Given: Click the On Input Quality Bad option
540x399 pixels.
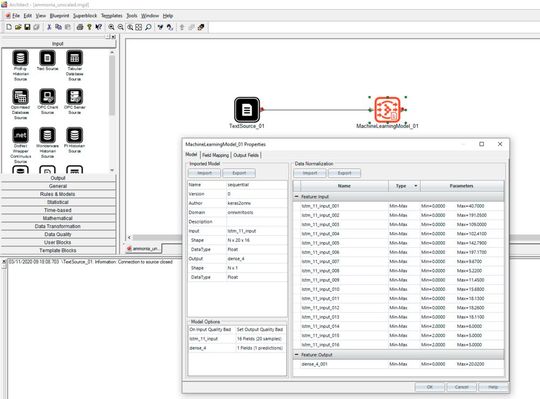Looking at the screenshot, I should (237, 329).
